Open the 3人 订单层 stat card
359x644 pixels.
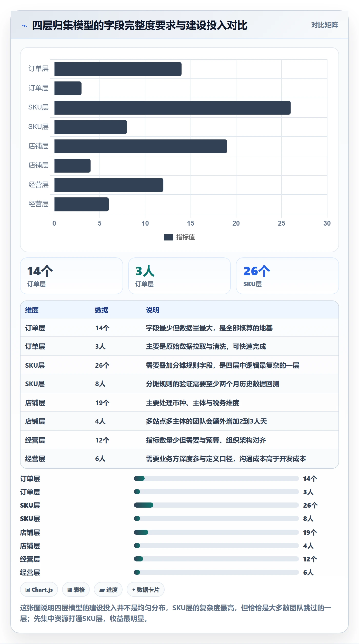pyautogui.click(x=180, y=276)
